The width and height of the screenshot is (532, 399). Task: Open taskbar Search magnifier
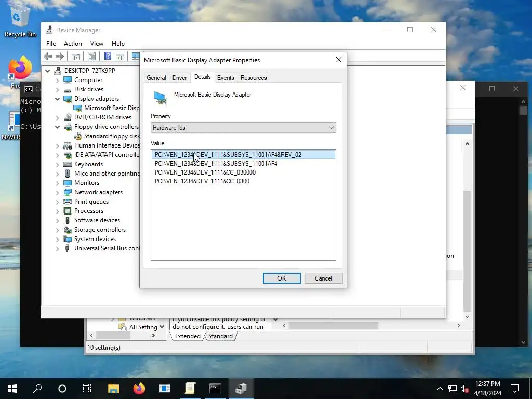[x=37, y=389]
